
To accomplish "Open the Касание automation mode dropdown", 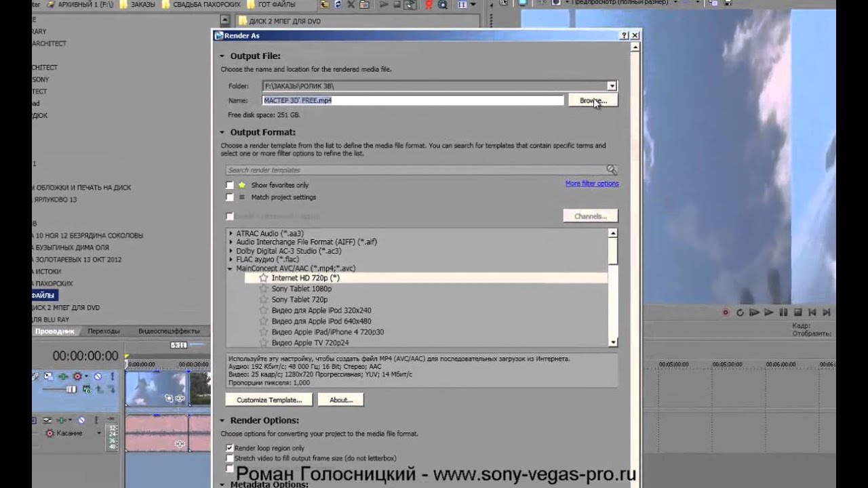I will pos(98,433).
